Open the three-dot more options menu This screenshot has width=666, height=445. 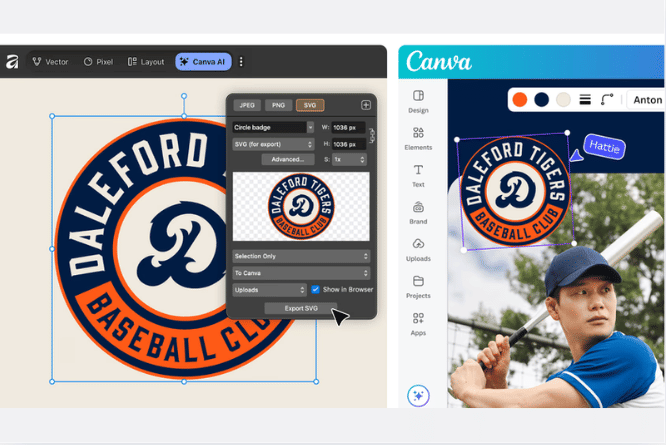click(x=241, y=62)
